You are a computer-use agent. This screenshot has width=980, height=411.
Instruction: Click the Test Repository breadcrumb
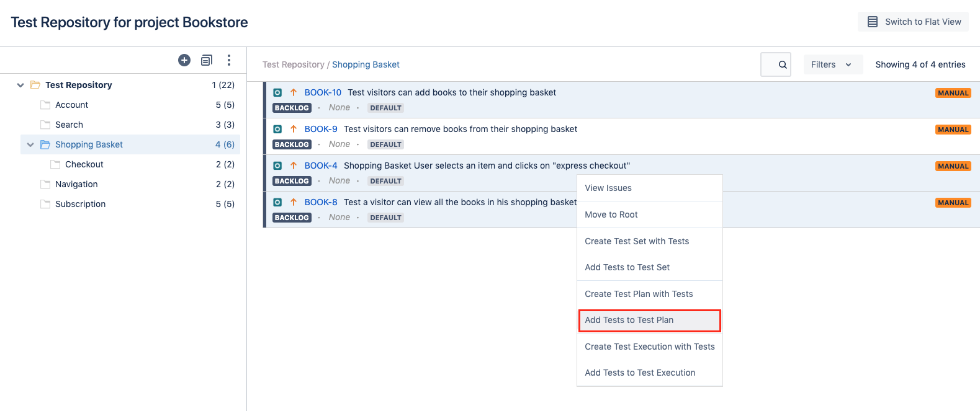293,64
